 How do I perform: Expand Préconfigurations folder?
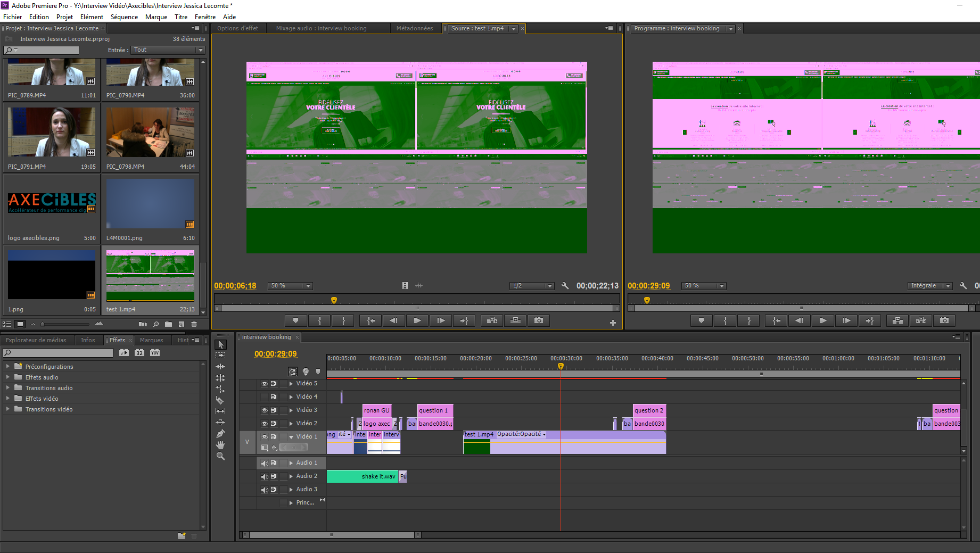pos(7,366)
